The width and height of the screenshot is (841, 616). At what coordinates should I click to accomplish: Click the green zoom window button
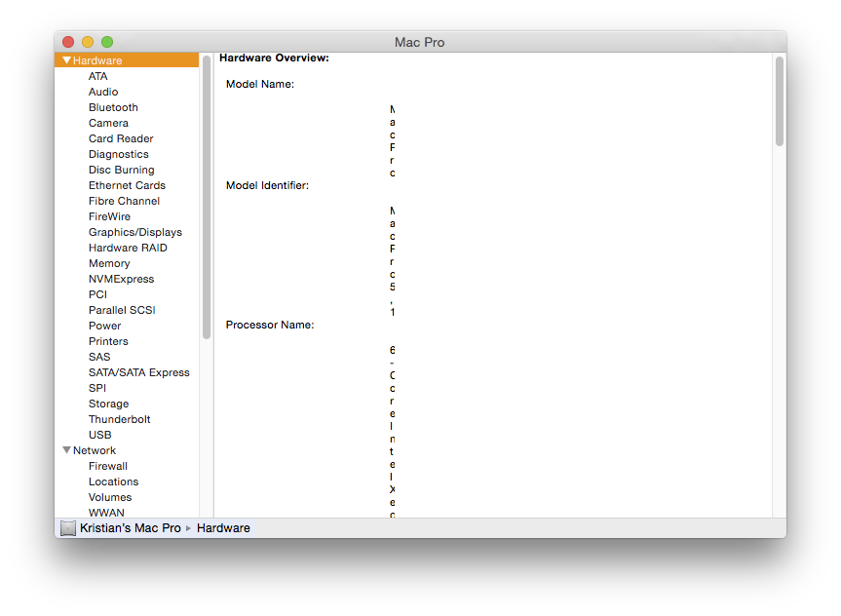click(x=107, y=42)
